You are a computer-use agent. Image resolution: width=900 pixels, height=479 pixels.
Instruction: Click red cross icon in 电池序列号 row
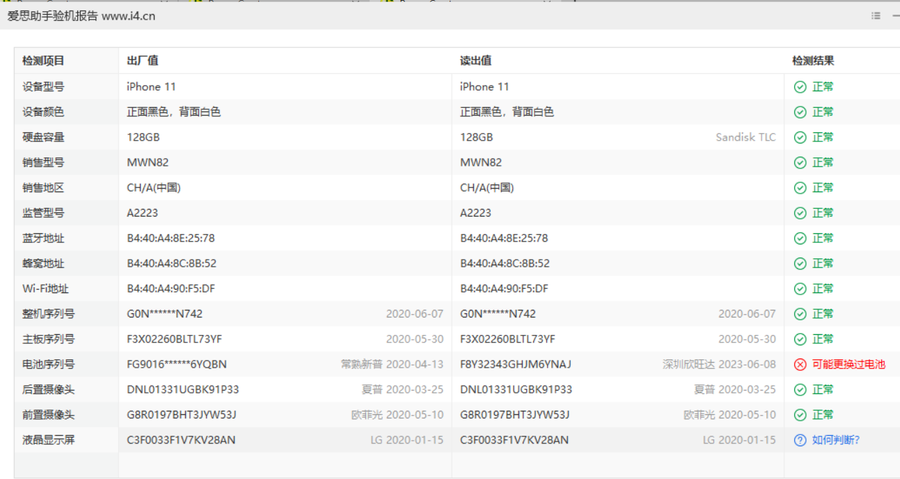(800, 365)
